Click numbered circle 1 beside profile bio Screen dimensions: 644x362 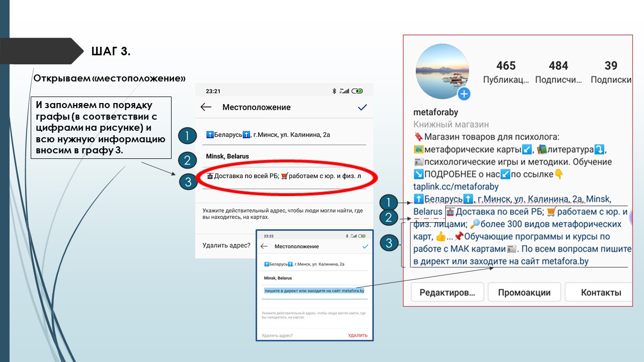[x=388, y=203]
